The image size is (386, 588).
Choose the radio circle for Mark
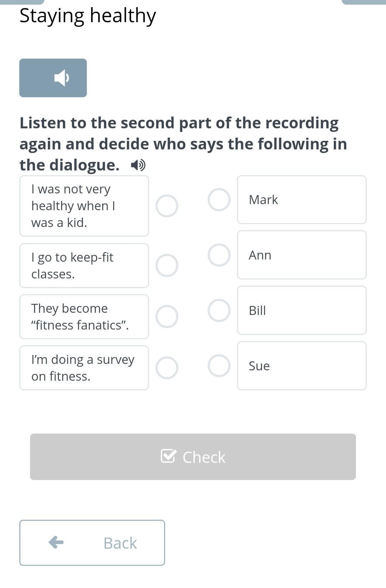tap(219, 199)
